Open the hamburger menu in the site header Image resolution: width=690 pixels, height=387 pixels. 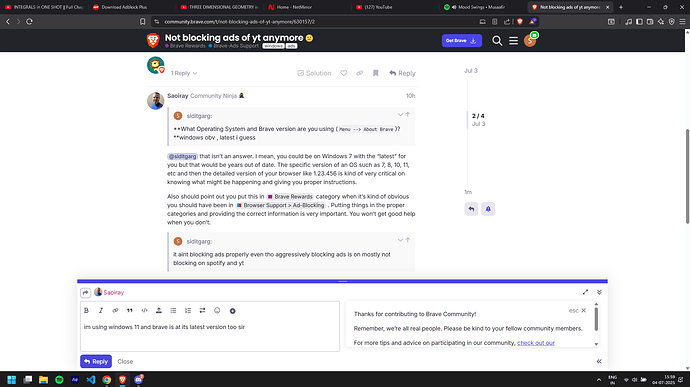pos(513,41)
